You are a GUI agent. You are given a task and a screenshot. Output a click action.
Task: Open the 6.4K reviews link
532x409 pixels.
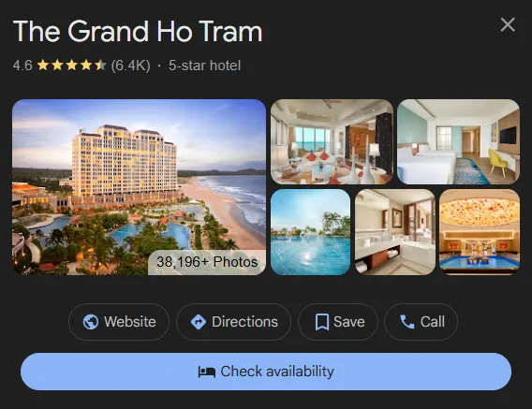tap(130, 66)
